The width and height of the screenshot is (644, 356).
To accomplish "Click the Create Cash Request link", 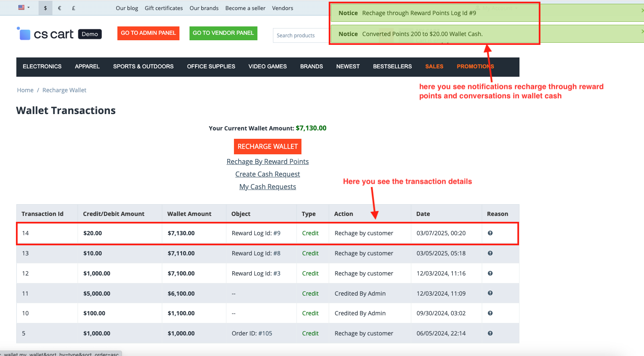I will pyautogui.click(x=267, y=174).
